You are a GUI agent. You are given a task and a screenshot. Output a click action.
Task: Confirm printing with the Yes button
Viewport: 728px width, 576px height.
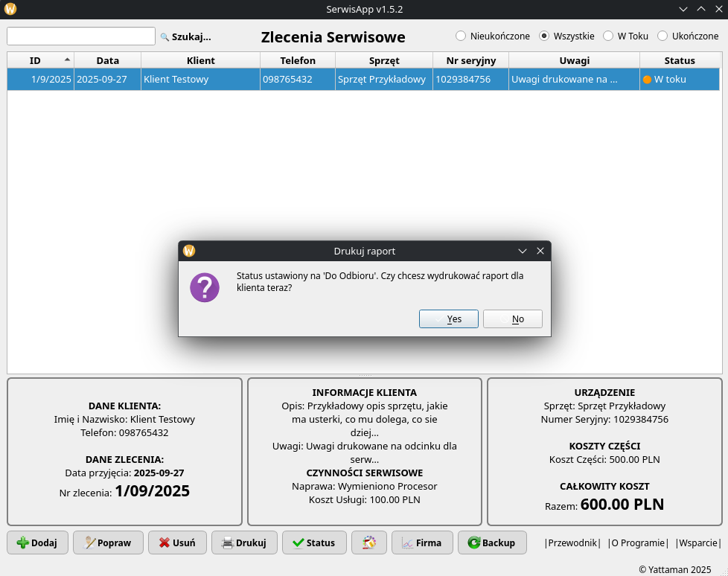click(x=448, y=319)
